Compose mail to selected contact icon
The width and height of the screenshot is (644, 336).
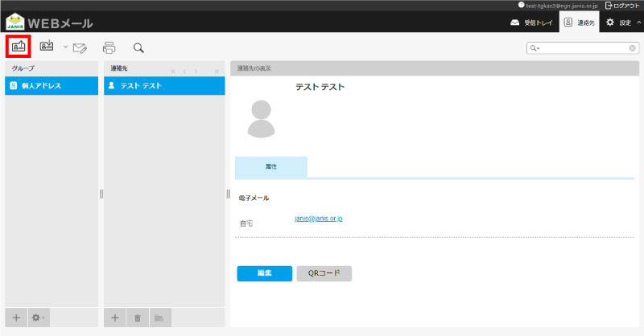tap(80, 48)
